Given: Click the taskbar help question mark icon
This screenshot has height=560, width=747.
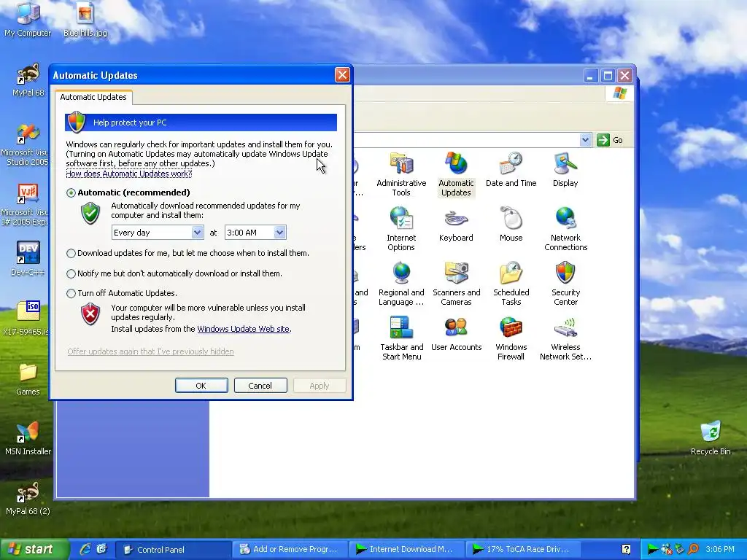Looking at the screenshot, I should click(626, 550).
